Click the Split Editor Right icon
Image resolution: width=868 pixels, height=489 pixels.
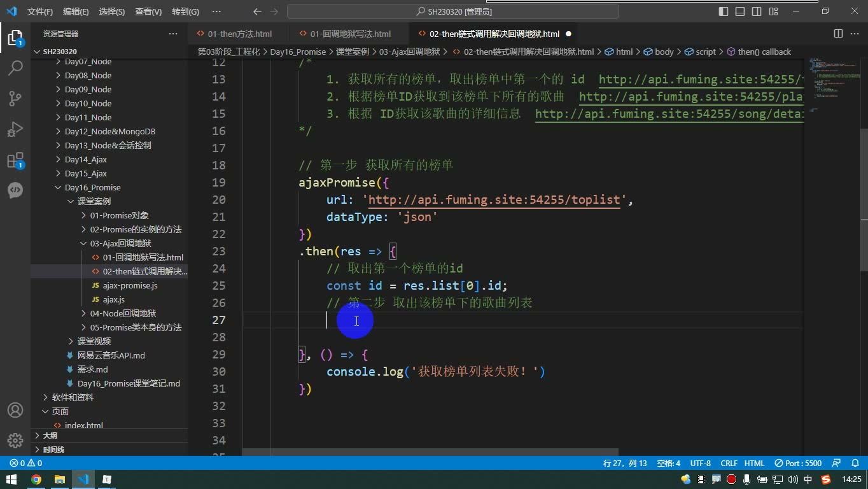pos(838,34)
